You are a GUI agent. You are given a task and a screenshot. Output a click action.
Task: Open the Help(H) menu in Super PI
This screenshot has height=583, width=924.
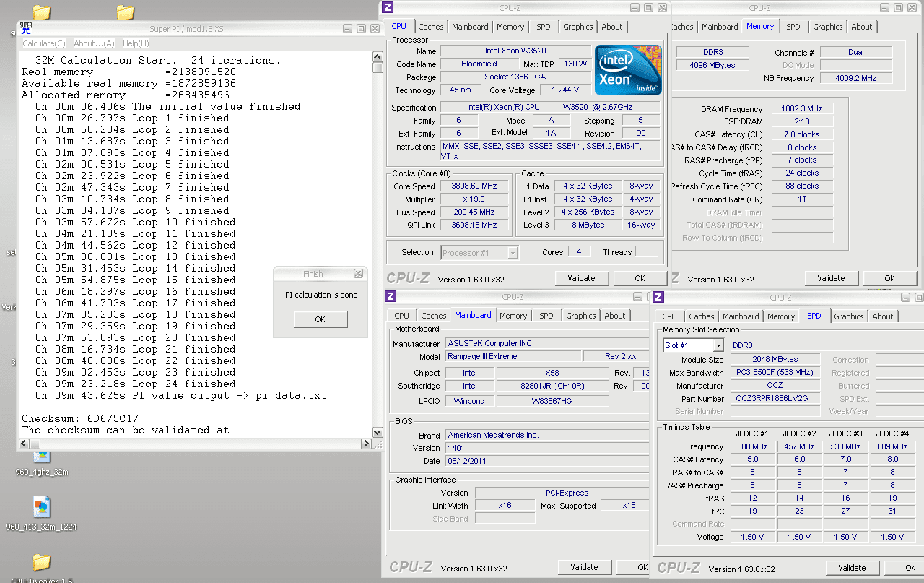(x=136, y=43)
